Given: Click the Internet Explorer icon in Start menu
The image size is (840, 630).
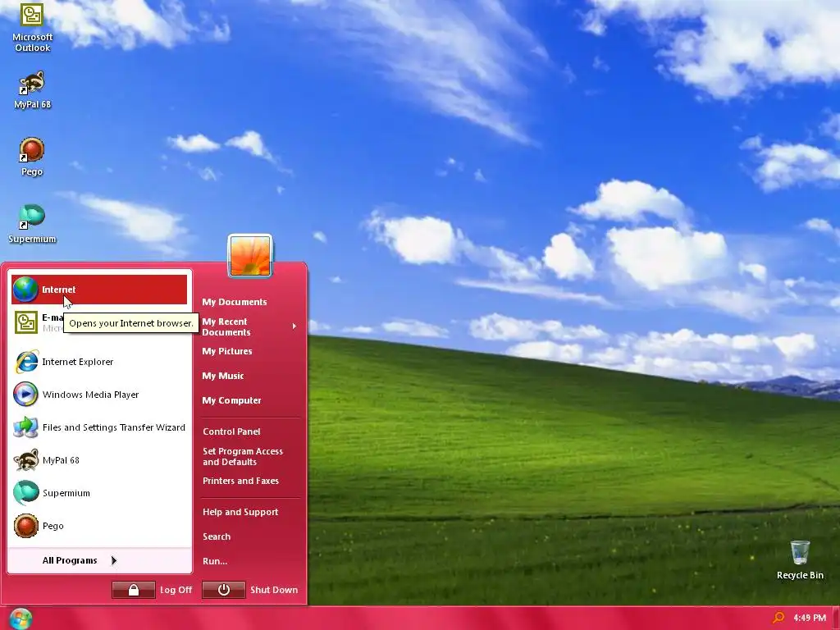Looking at the screenshot, I should [x=25, y=362].
